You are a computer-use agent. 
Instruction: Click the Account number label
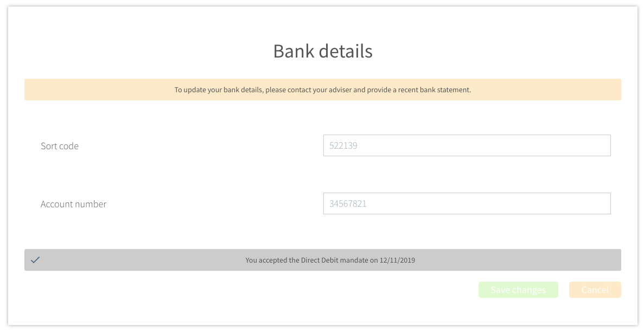pos(73,203)
